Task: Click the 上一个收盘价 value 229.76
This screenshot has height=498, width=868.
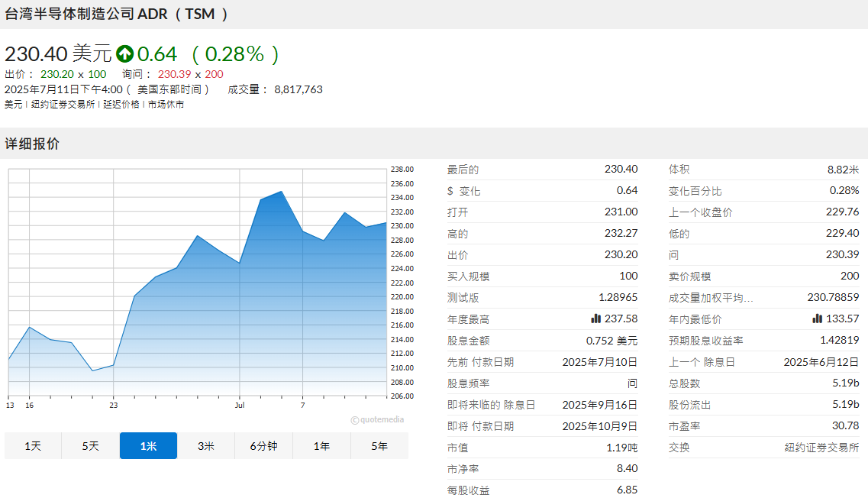Action: [843, 212]
